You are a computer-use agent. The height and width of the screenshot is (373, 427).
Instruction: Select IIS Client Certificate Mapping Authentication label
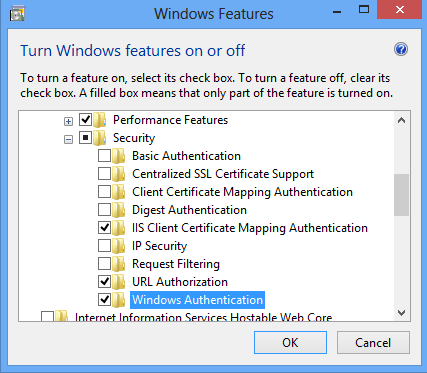[x=250, y=228]
